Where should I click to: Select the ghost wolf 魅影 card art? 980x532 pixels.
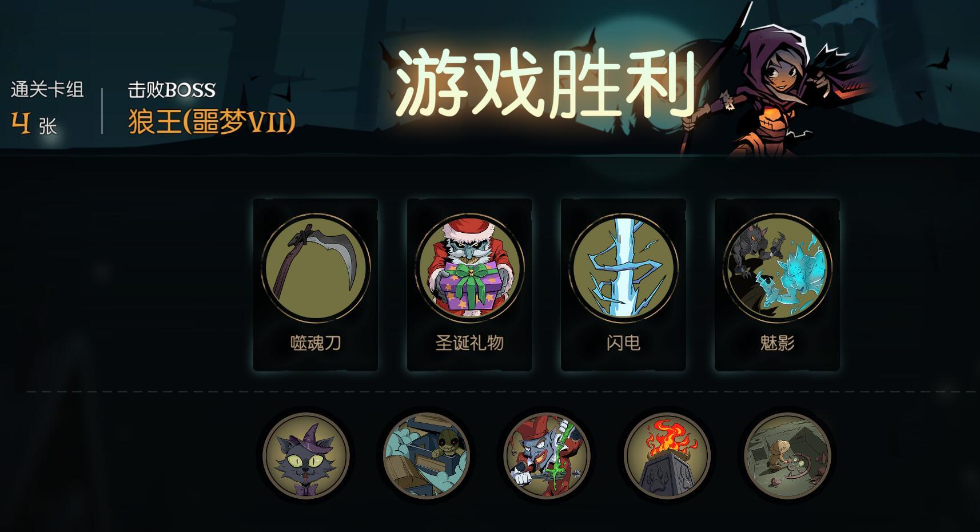[777, 268]
